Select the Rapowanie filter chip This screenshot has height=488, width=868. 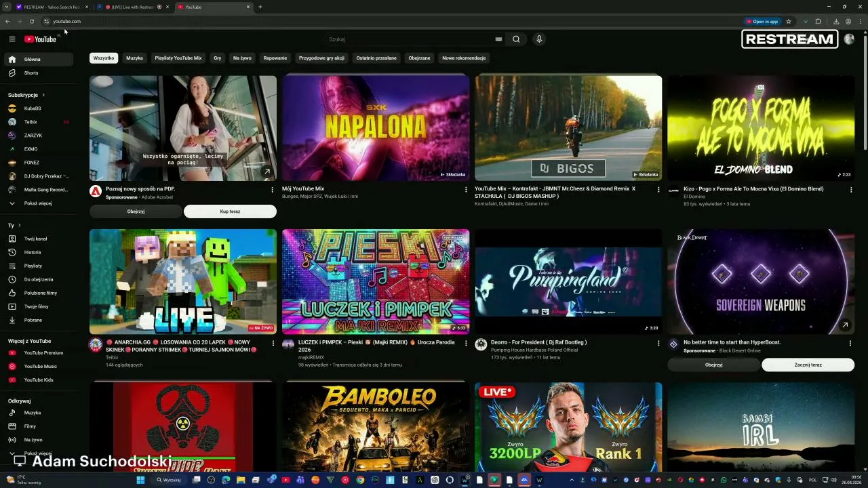click(275, 58)
